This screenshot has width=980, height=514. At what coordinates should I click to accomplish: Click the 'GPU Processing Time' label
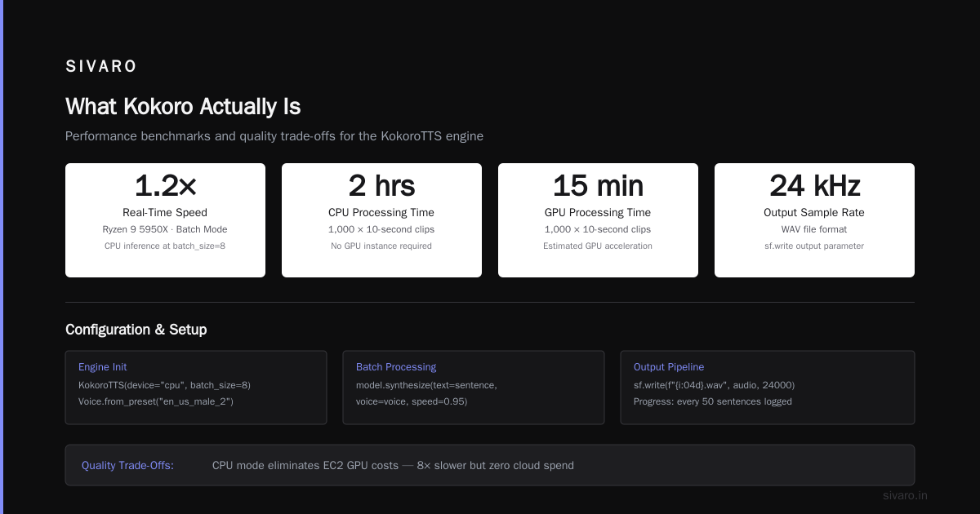pyautogui.click(x=598, y=213)
